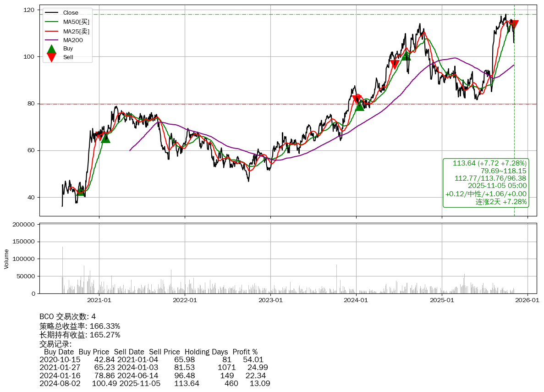Select the Close legend entry
The width and height of the screenshot is (544, 392).
pos(71,13)
